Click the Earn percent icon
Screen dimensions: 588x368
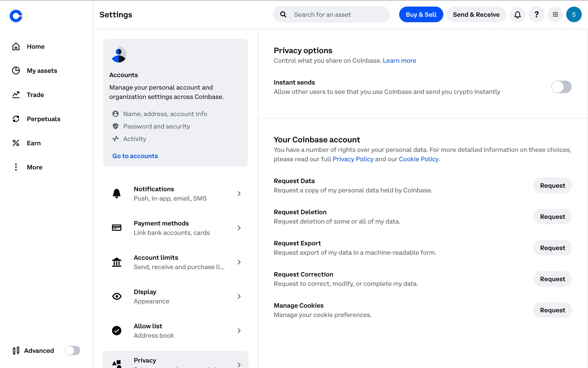pos(16,143)
